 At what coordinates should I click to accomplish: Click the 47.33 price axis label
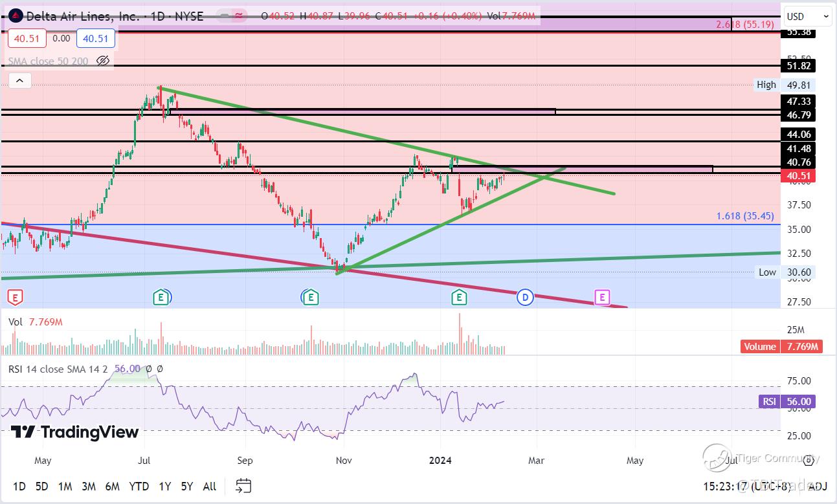(797, 102)
